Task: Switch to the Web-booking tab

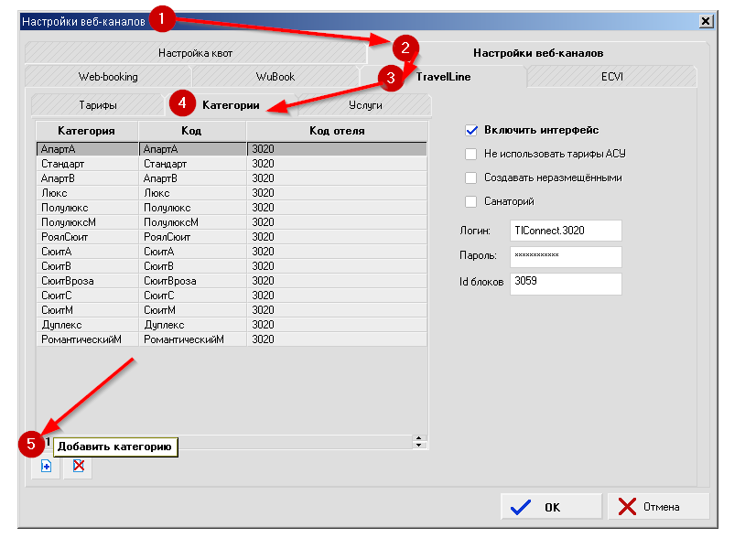Action: [107, 77]
